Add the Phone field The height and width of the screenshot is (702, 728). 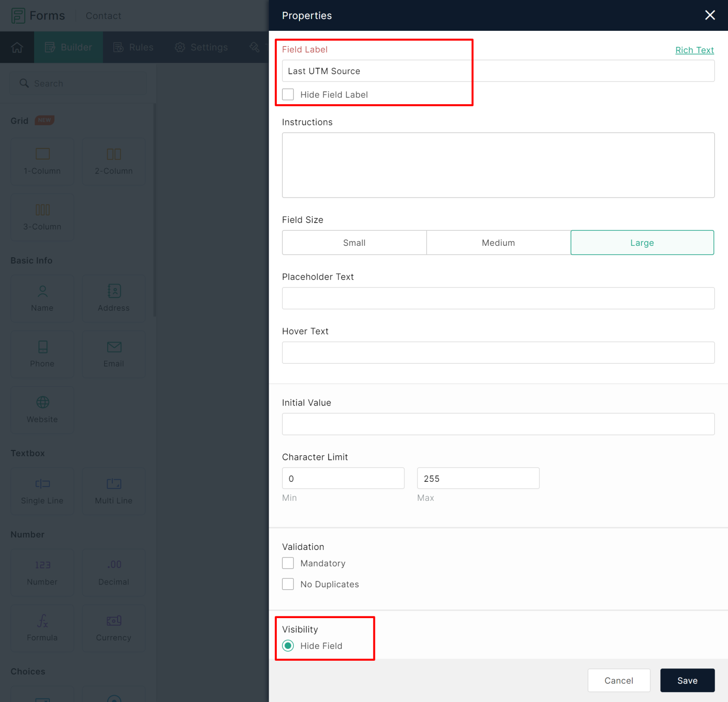click(42, 354)
